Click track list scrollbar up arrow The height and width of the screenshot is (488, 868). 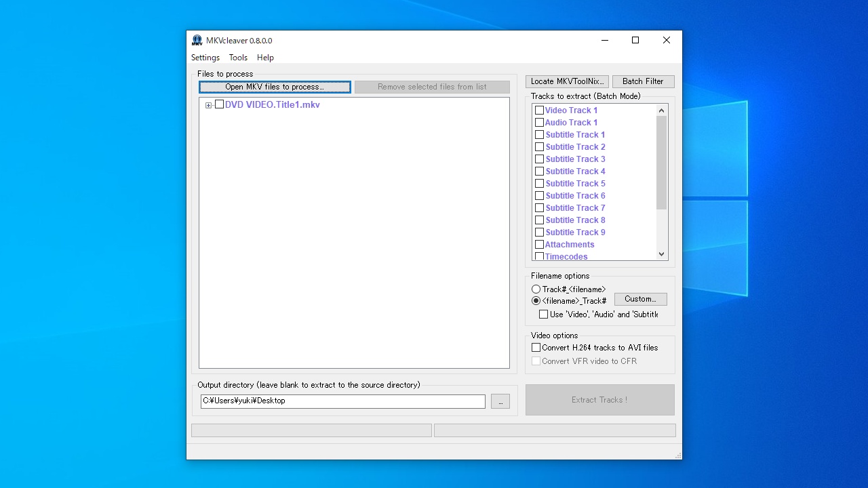662,110
